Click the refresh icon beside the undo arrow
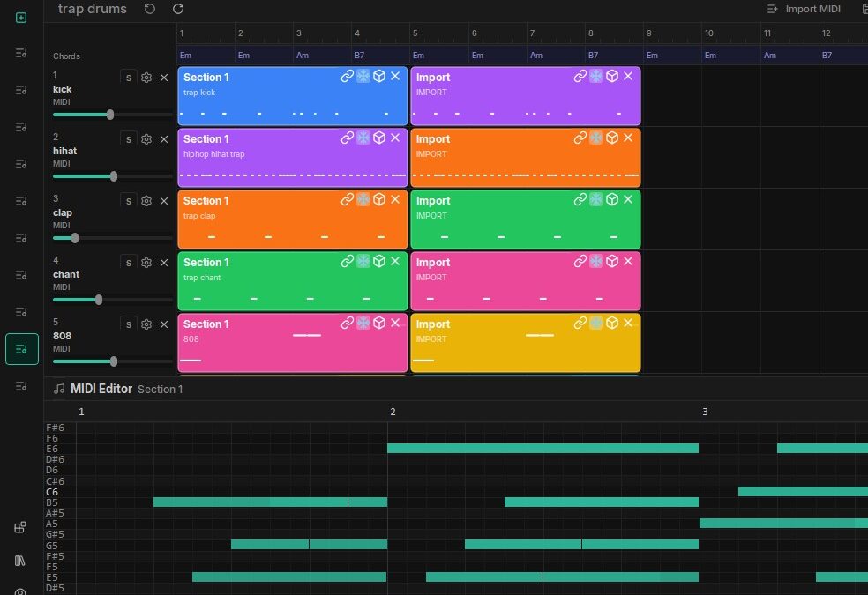 click(x=177, y=9)
